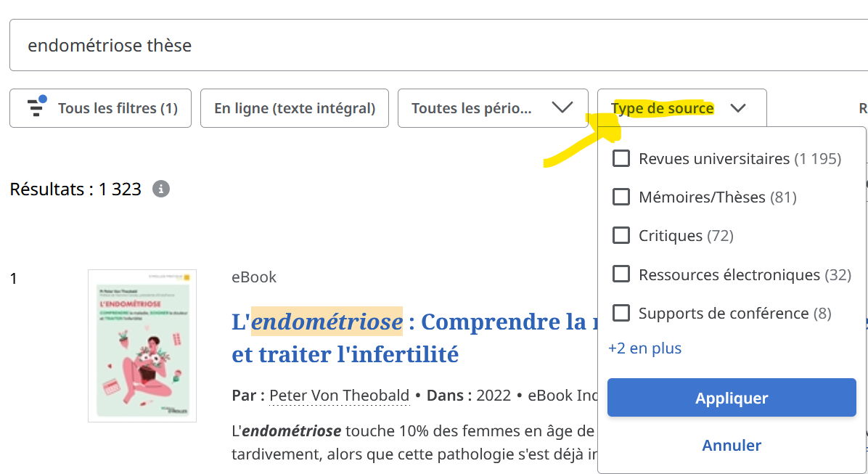The height and width of the screenshot is (474, 868).
Task: Toggle En ligne (texte intégral) filter
Action: point(294,108)
